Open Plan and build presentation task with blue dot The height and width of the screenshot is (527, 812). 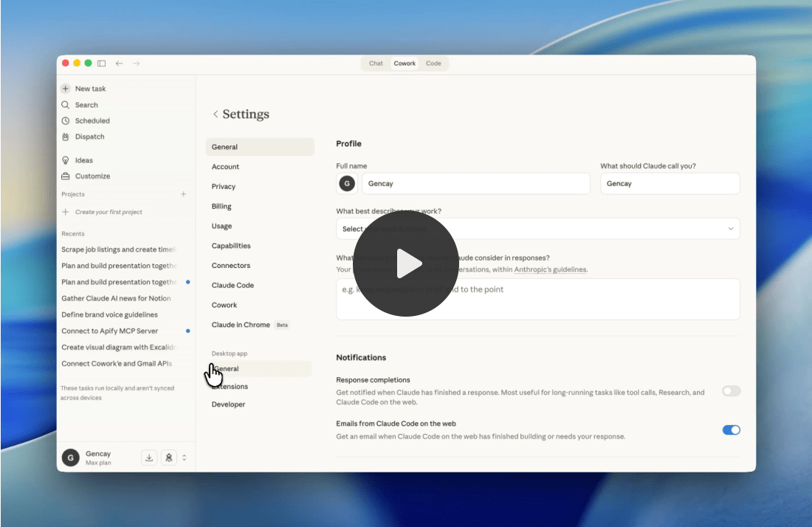pos(119,282)
